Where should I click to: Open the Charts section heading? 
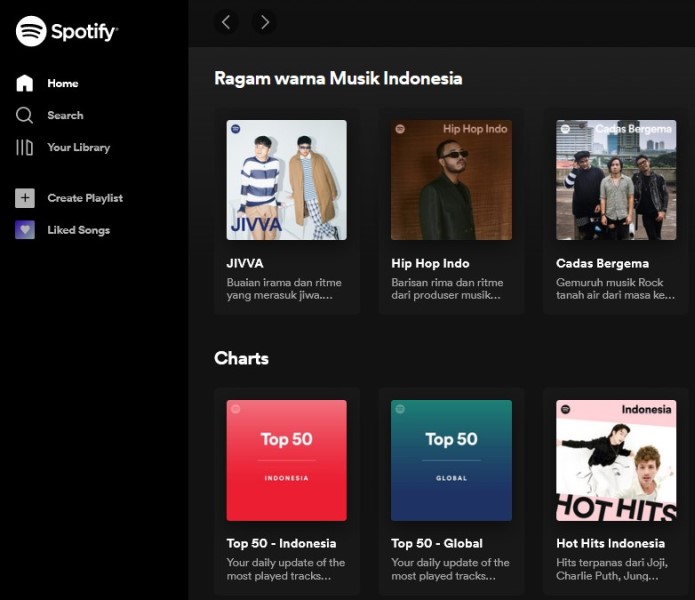242,358
